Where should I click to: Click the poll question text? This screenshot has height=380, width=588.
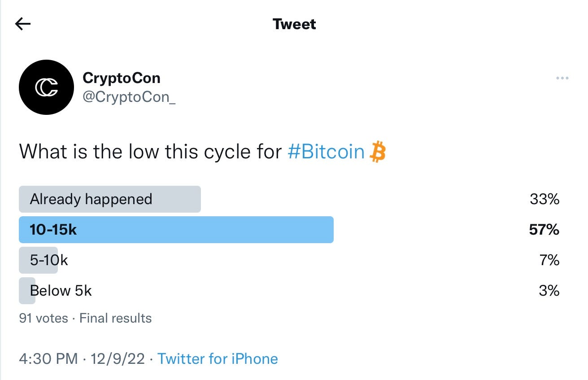pyautogui.click(x=202, y=152)
